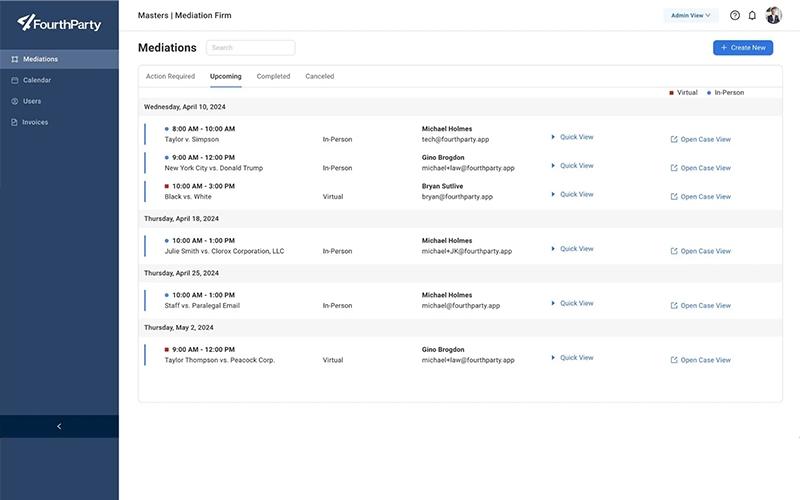
Task: Select the Upcoming tab
Action: pos(226,77)
